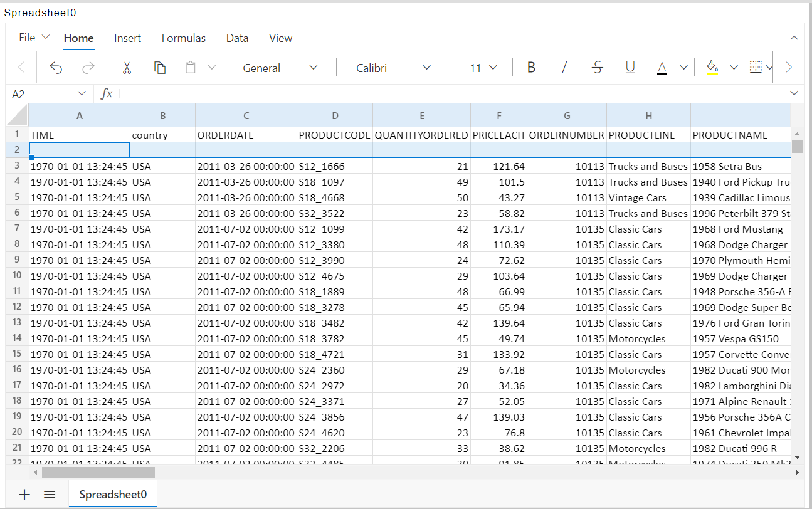Open the General number format dropdown
The height and width of the screenshot is (509, 812).
[280, 68]
